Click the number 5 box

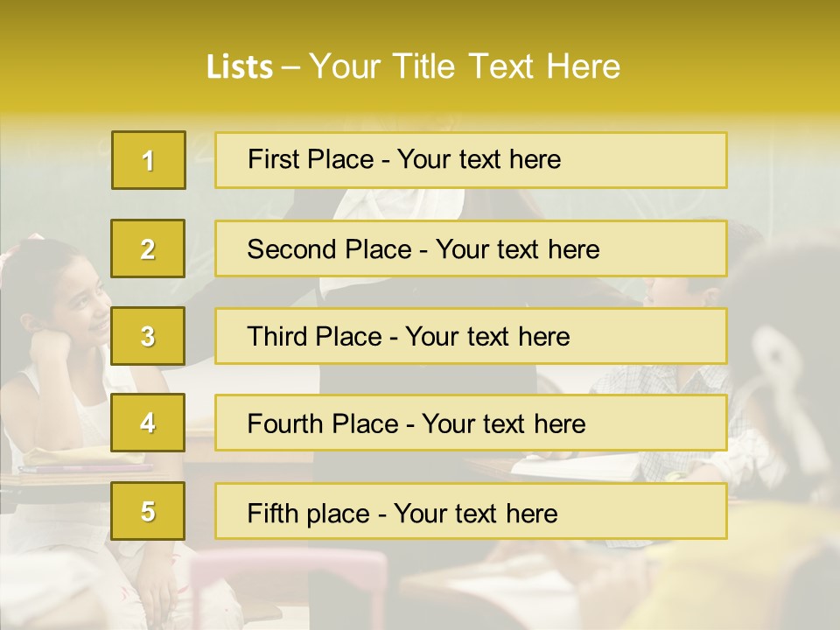pos(148,510)
